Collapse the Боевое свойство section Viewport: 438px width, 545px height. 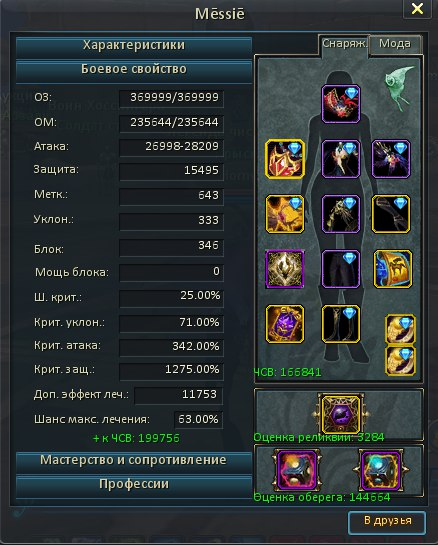pyautogui.click(x=134, y=71)
